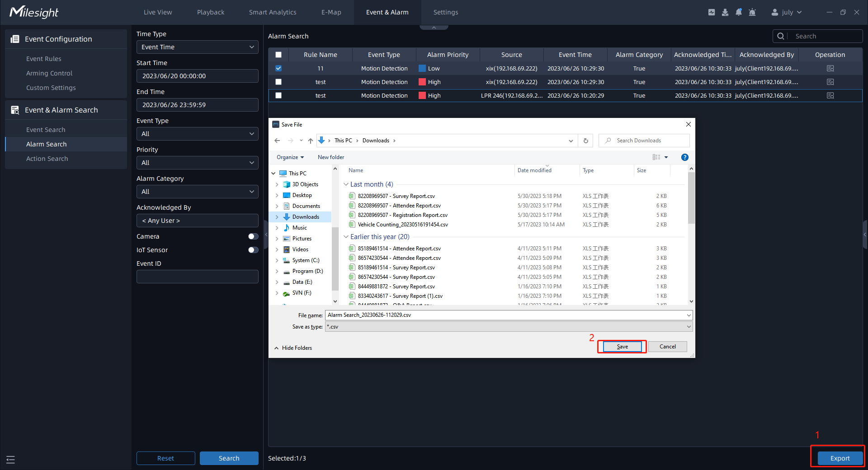The image size is (868, 470).
Task: Switch to the Smart Analytics tab
Action: [x=273, y=12]
